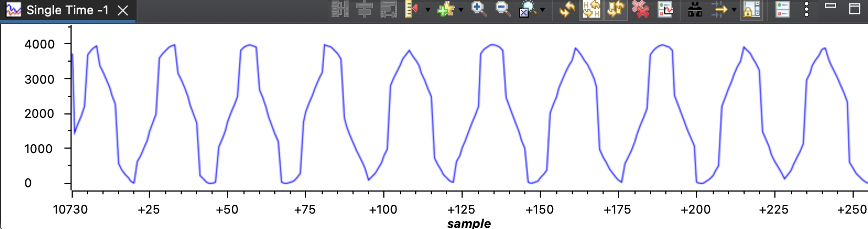The image size is (868, 229).
Task: Click the x-axis start label 10730
Action: pos(70,209)
